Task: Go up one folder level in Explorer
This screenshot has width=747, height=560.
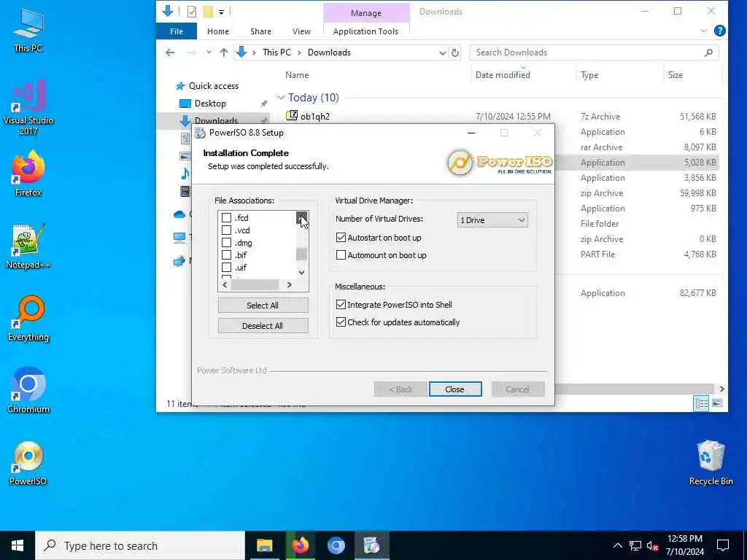Action: tap(223, 52)
